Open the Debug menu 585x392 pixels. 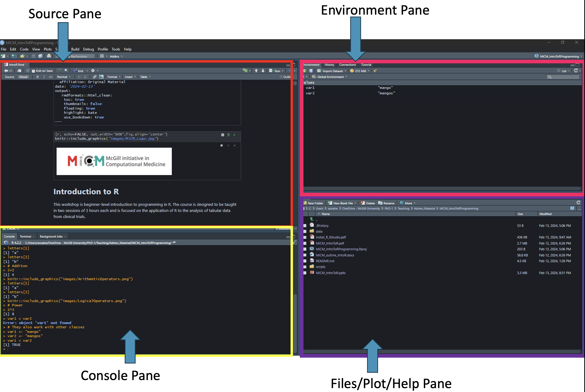[88, 49]
